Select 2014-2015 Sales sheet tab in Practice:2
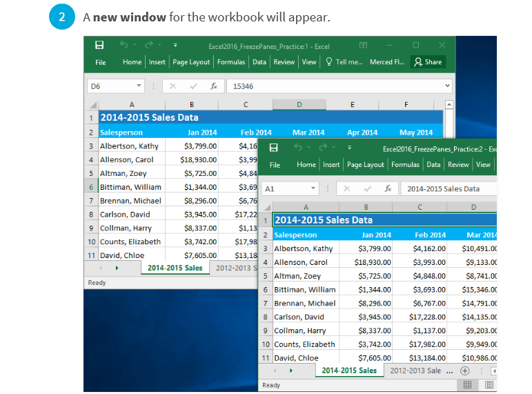 [x=349, y=371]
